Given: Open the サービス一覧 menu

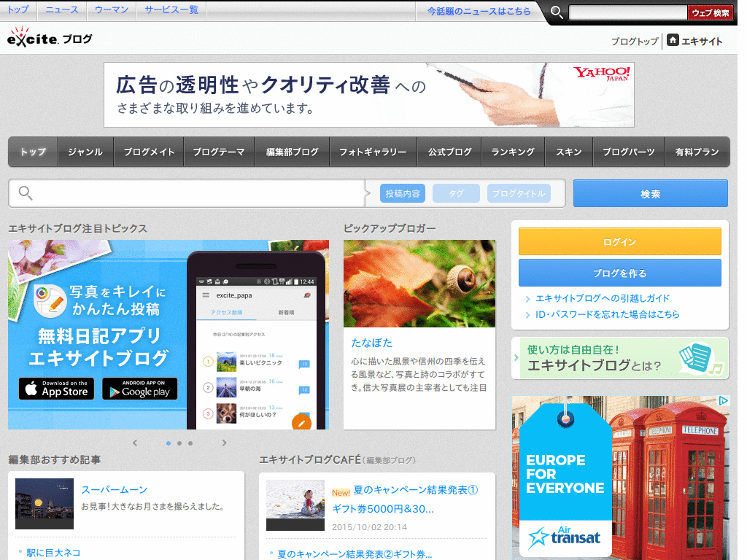Looking at the screenshot, I should tap(171, 10).
